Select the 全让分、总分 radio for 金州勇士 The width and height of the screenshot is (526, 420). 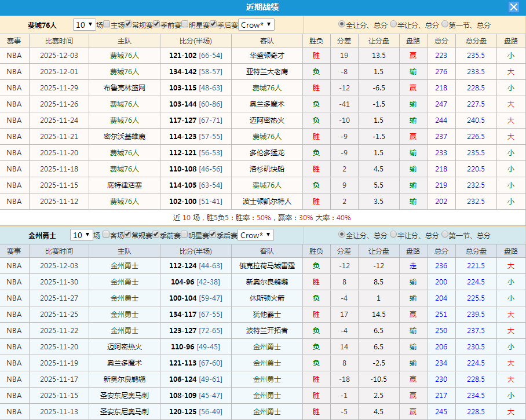tap(341, 235)
